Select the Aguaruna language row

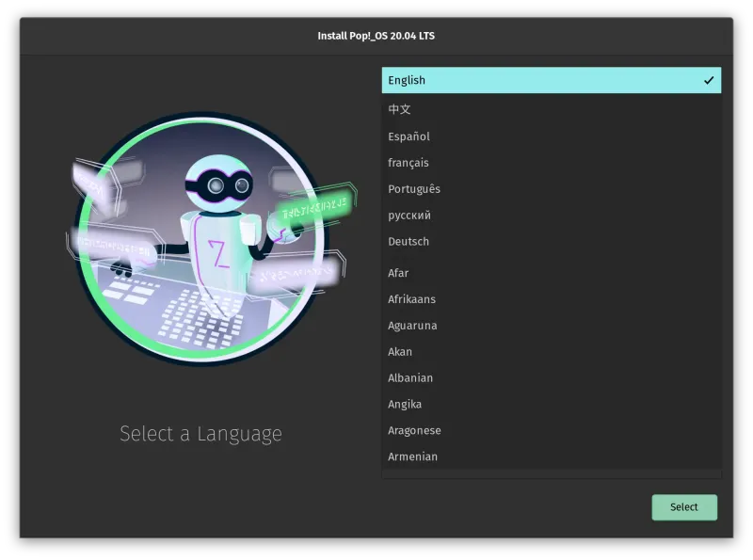(x=552, y=326)
